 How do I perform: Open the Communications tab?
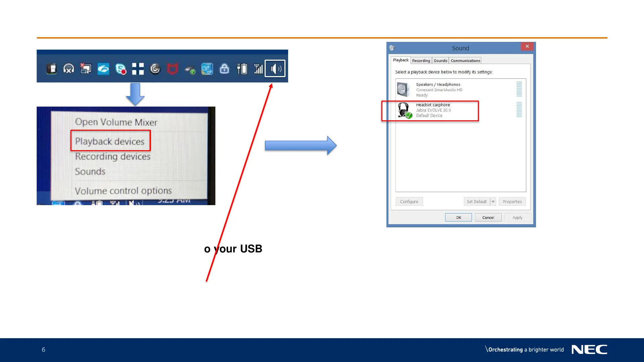pos(465,61)
